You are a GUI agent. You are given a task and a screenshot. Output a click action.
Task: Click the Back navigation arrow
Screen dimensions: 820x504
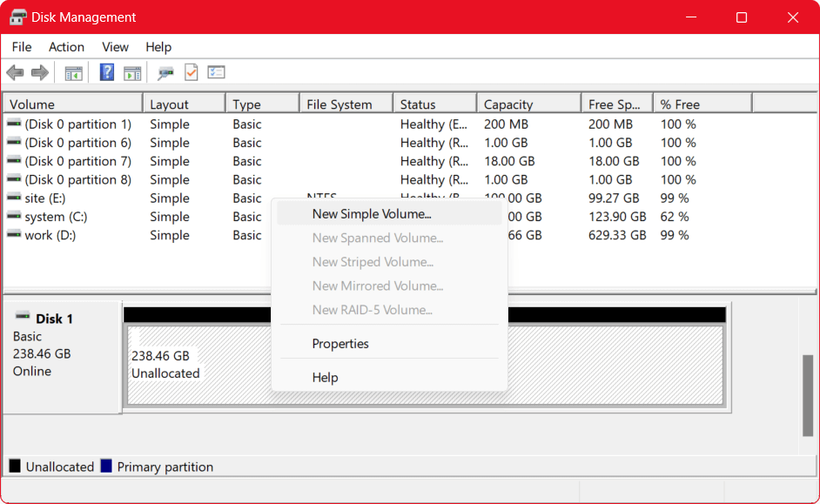pyautogui.click(x=15, y=71)
